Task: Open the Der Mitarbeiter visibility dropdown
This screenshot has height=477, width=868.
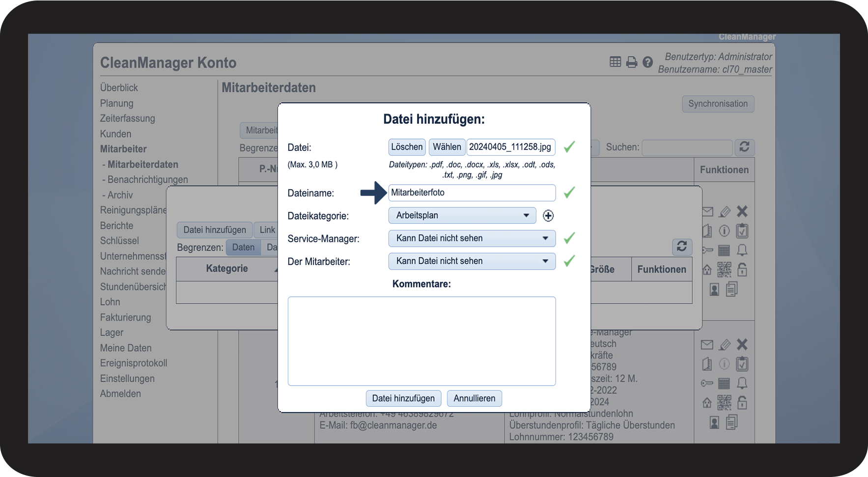Action: pyautogui.click(x=472, y=261)
